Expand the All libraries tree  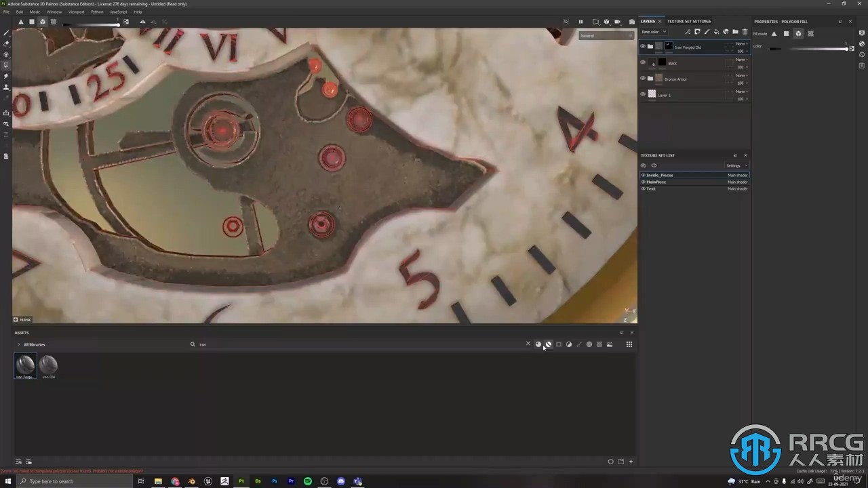click(19, 344)
